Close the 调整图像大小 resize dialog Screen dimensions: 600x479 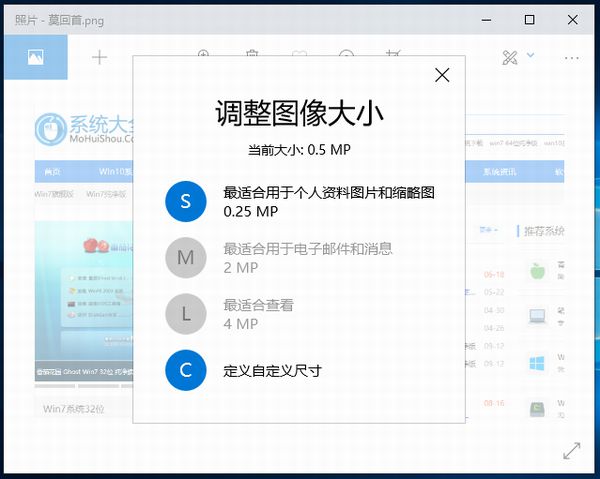pos(442,75)
